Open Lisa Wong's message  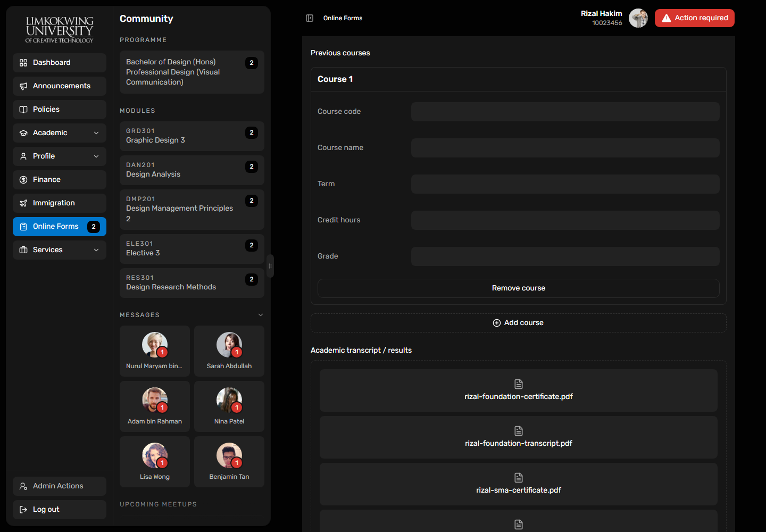click(x=155, y=462)
